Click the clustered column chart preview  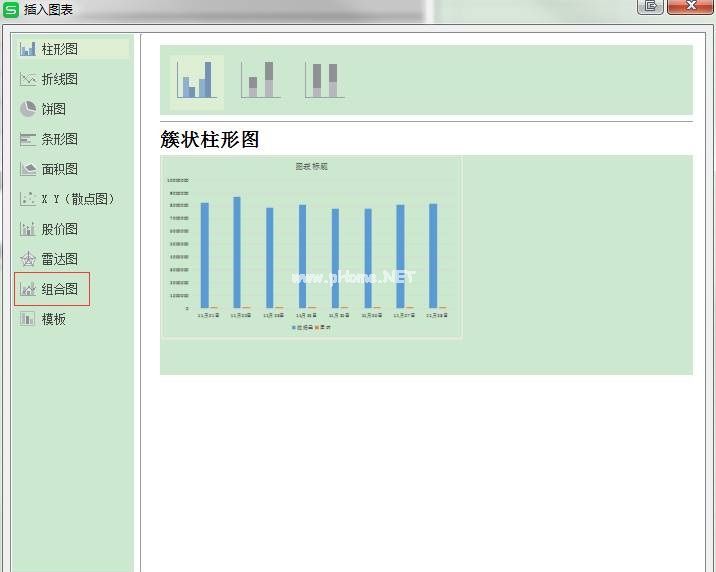[x=311, y=247]
